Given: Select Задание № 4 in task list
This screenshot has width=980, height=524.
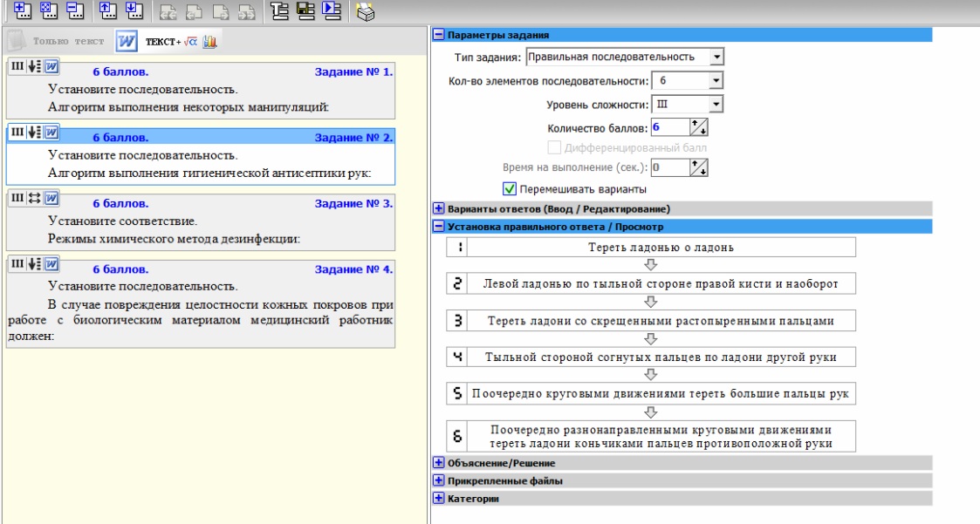Looking at the screenshot, I should (x=201, y=303).
